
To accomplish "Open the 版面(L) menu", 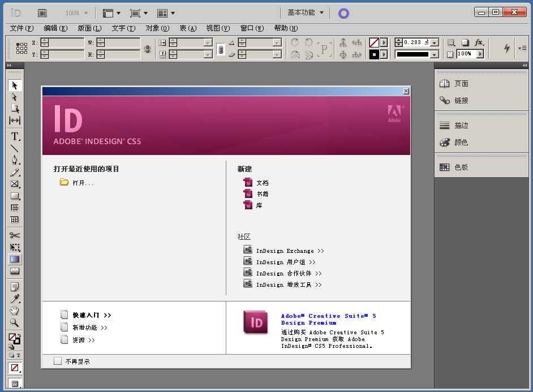I will pyautogui.click(x=90, y=28).
